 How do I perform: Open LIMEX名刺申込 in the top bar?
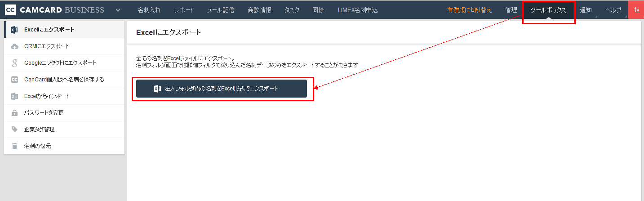click(358, 10)
